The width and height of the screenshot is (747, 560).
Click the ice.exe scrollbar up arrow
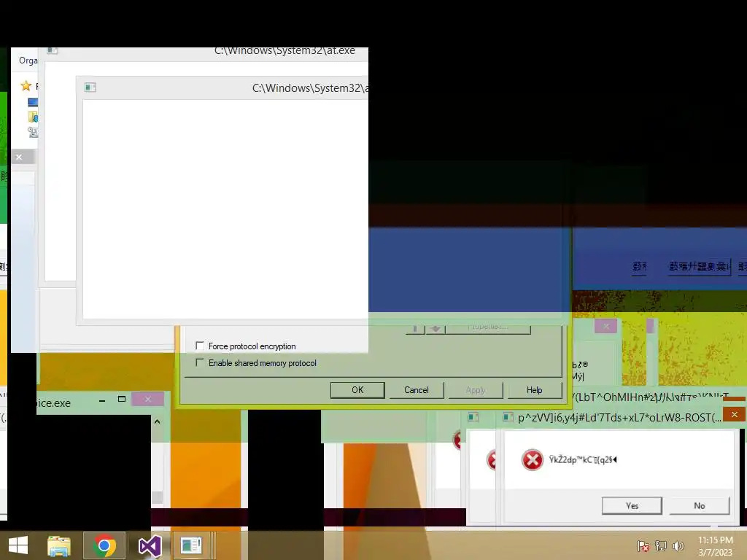click(158, 421)
